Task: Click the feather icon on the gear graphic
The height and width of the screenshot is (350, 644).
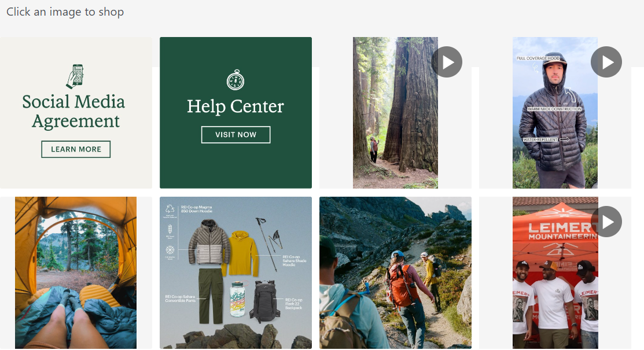Action: tap(170, 229)
